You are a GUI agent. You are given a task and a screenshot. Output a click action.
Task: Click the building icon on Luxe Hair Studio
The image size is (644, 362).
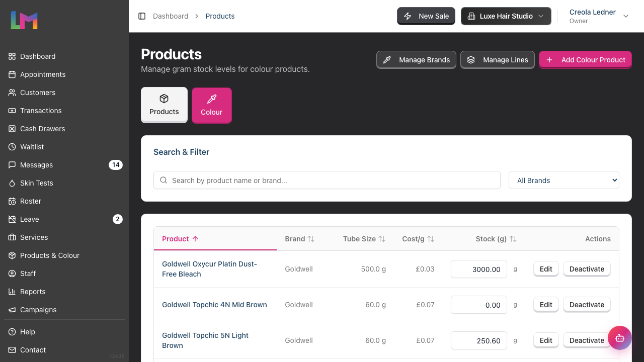[471, 16]
